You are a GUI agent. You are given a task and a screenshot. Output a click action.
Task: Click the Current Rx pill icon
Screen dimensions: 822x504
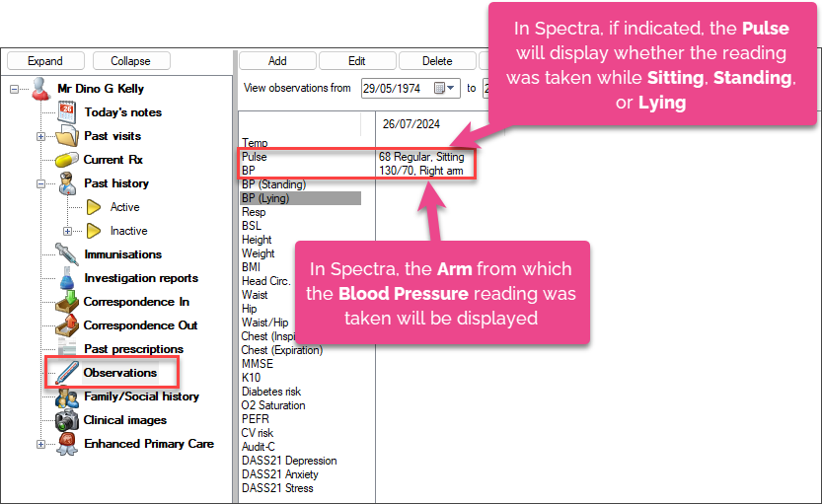[66, 160]
